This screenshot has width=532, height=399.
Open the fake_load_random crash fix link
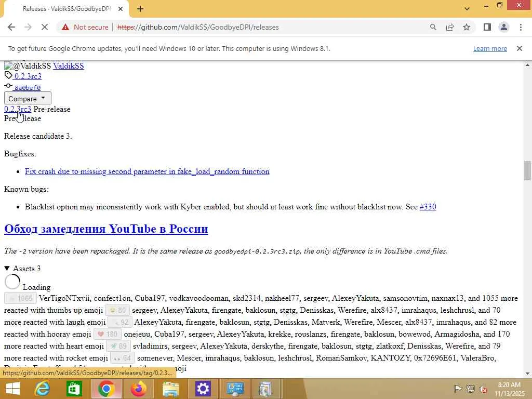[x=147, y=171]
